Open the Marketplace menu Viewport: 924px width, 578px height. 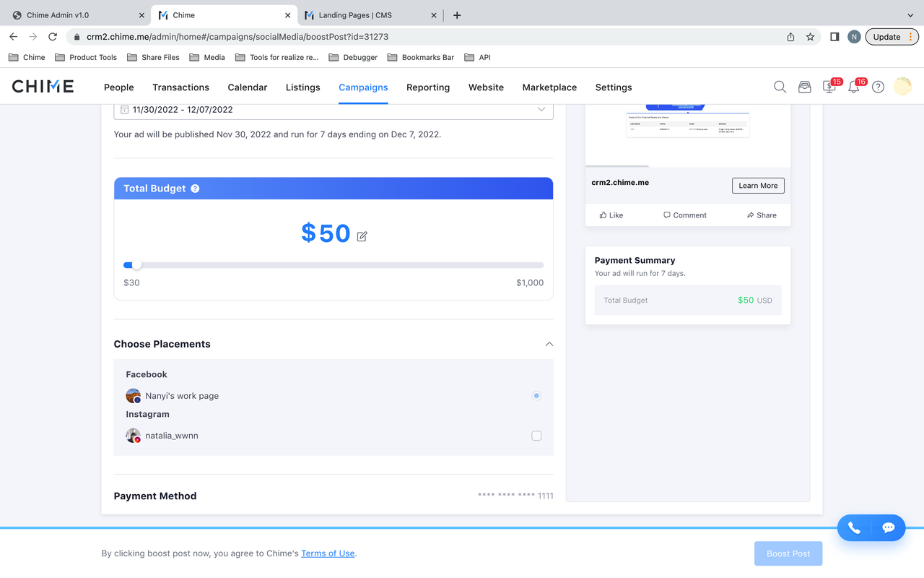pos(549,87)
